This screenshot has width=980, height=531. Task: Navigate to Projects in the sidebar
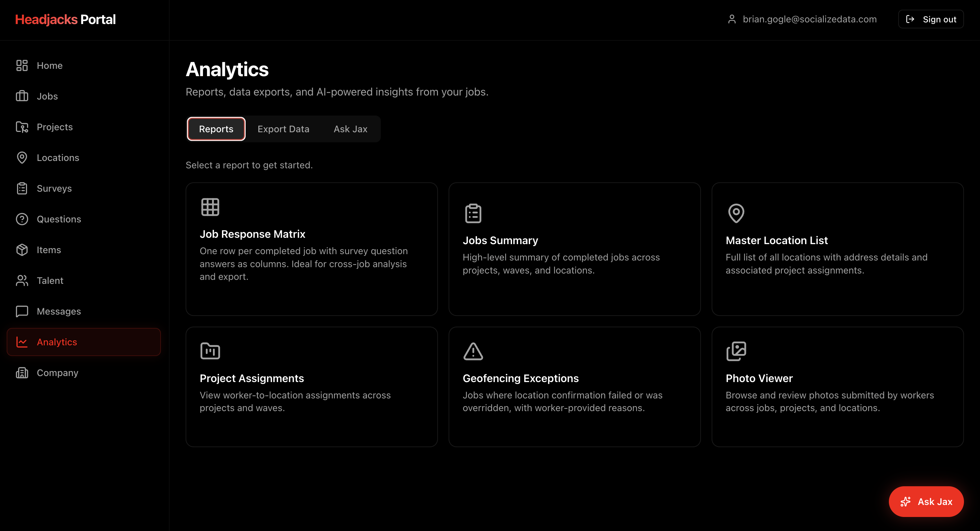[84, 127]
